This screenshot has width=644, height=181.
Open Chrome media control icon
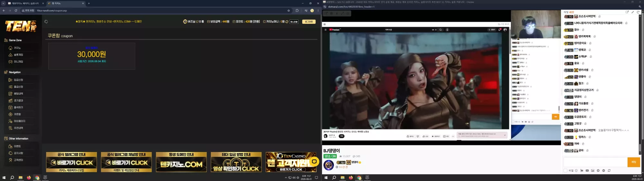click(x=306, y=10)
